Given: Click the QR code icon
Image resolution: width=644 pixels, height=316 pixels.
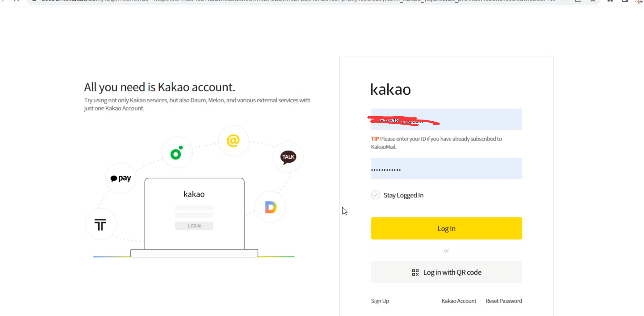Looking at the screenshot, I should (x=415, y=273).
